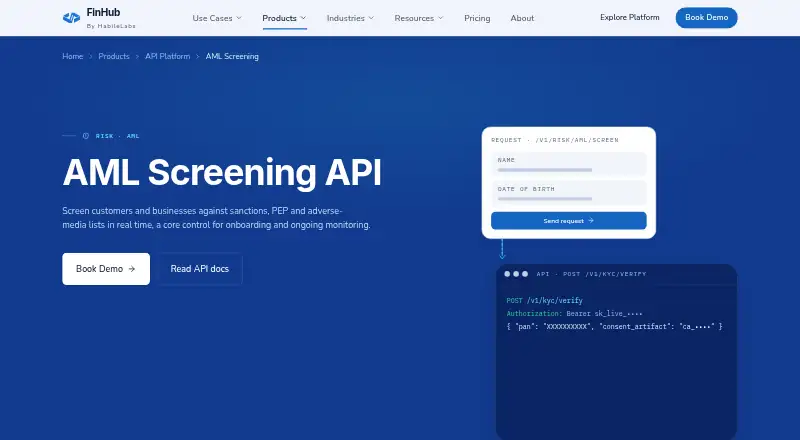Click AML Screening breadcrumb text

[x=232, y=56]
